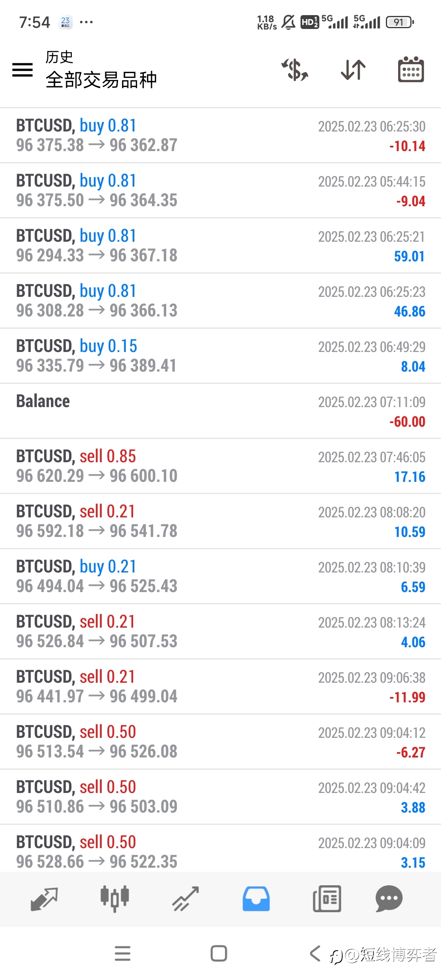
Task: Go to the Trade tab
Action: (185, 899)
